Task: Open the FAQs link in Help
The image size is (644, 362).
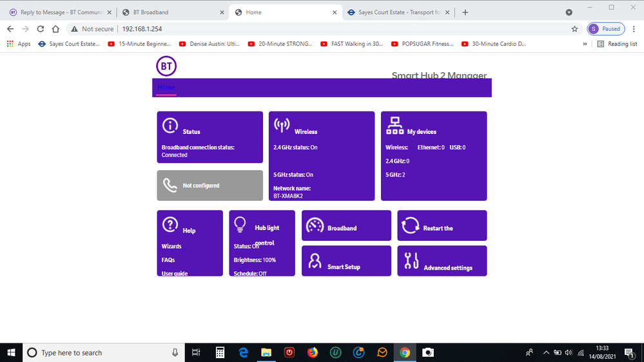Action: (x=168, y=260)
